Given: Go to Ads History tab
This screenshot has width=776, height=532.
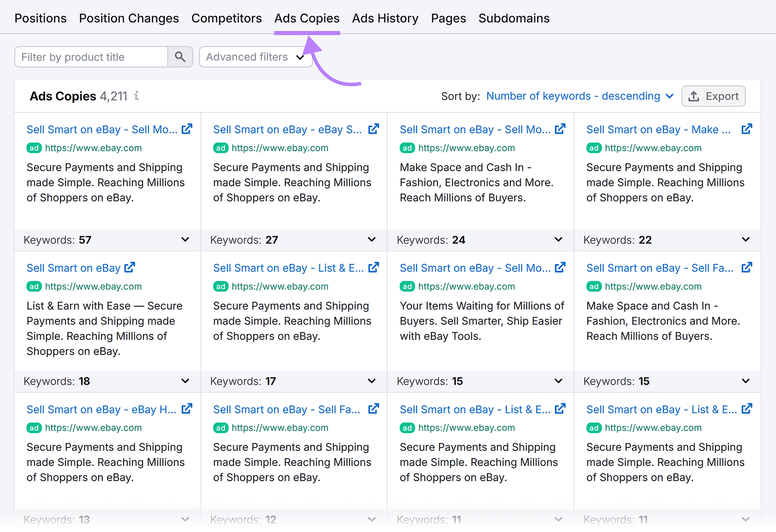Looking at the screenshot, I should pos(385,18).
